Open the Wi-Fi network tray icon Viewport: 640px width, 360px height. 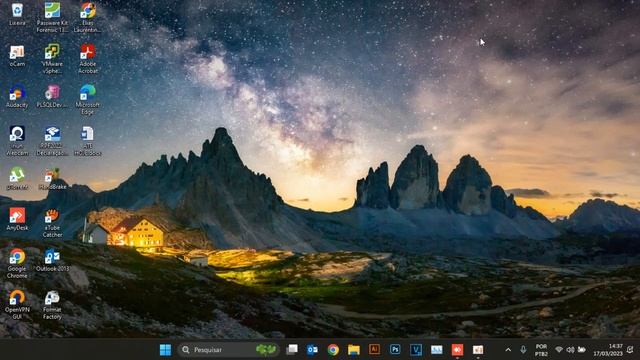559,350
